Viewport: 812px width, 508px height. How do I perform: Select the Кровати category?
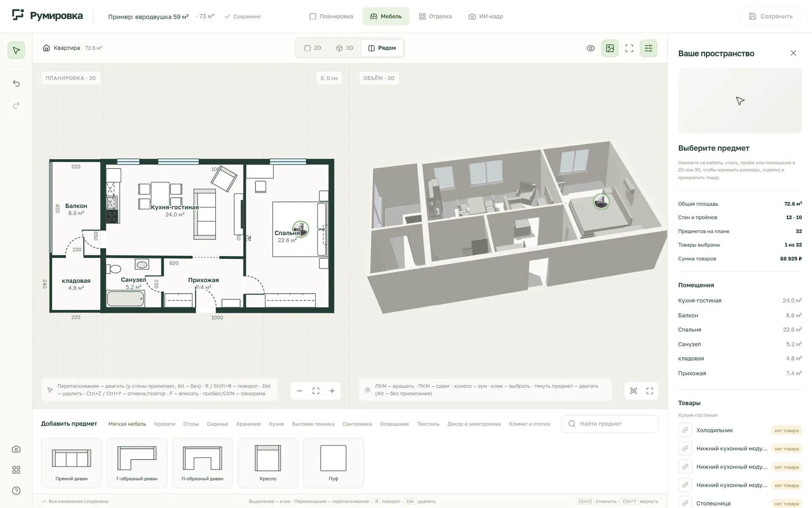click(x=165, y=424)
